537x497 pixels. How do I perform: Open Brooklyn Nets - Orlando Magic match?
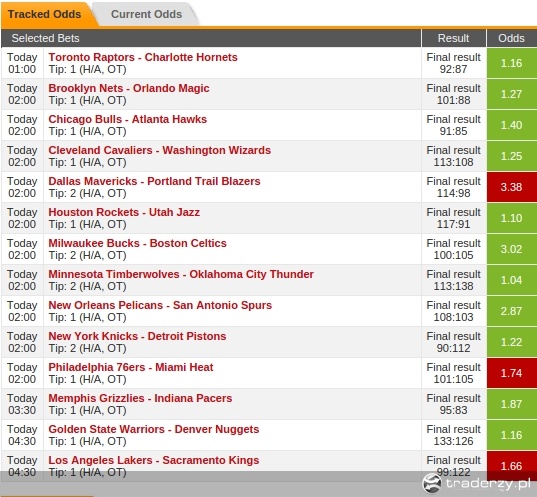tap(129, 88)
